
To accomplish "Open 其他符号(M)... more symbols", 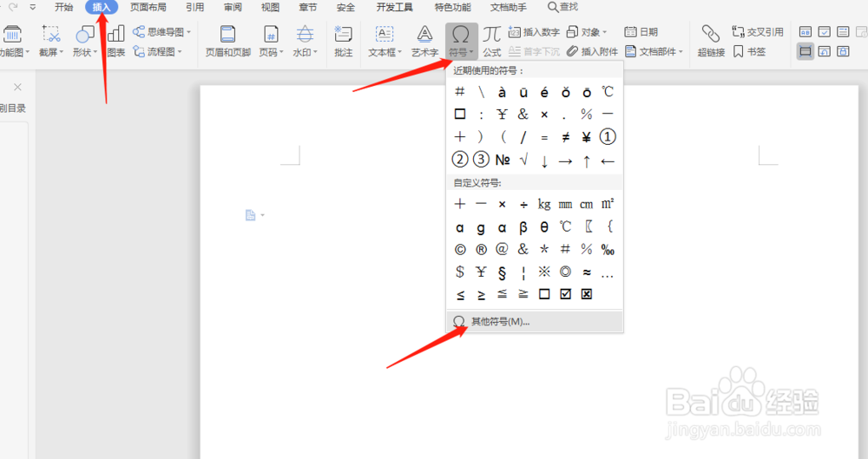I will coord(534,322).
